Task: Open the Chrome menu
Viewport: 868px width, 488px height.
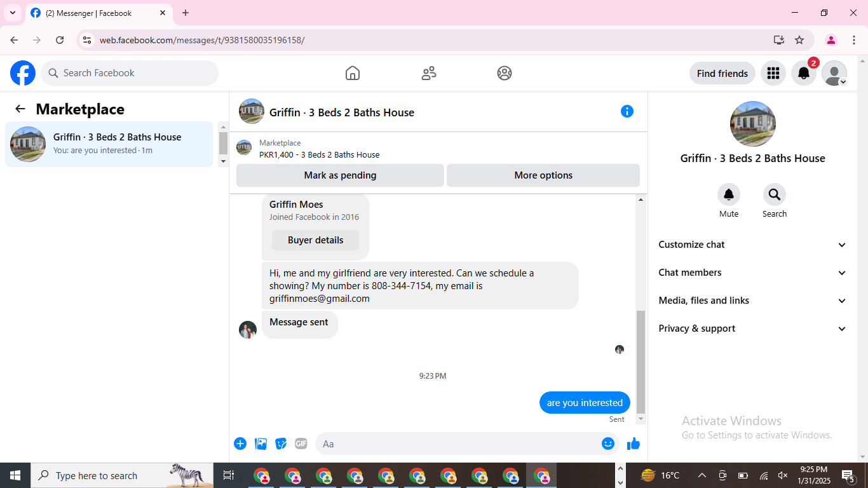Action: coord(854,40)
